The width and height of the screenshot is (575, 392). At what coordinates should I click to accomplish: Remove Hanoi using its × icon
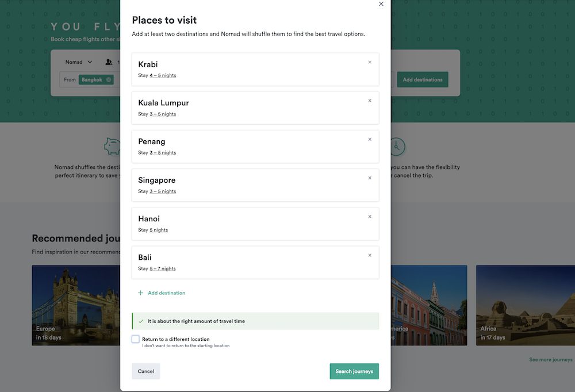point(370,216)
